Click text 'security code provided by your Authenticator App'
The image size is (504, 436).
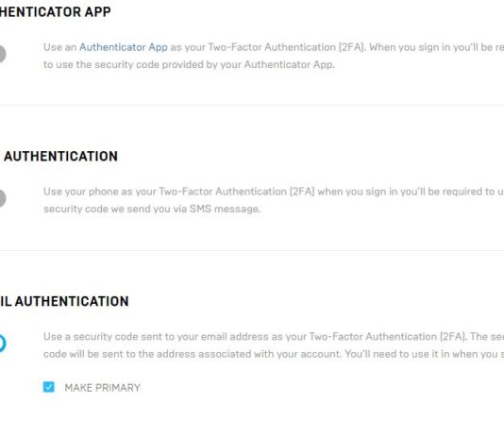point(214,64)
